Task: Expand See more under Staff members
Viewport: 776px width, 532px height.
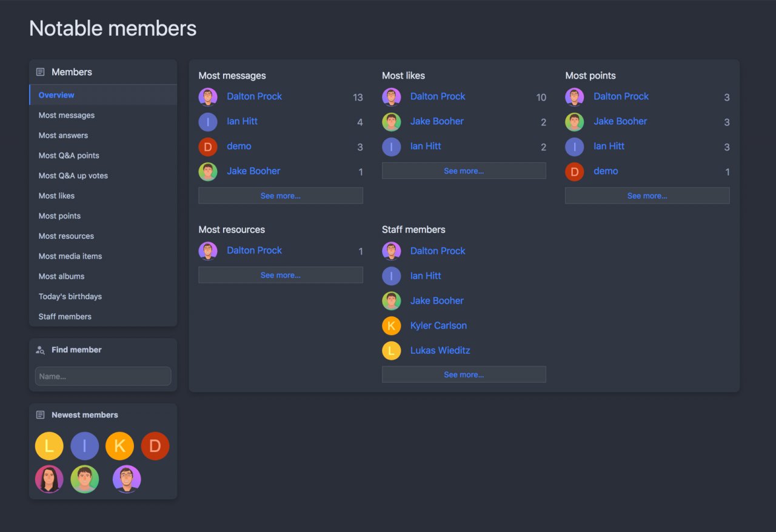Action: [464, 374]
